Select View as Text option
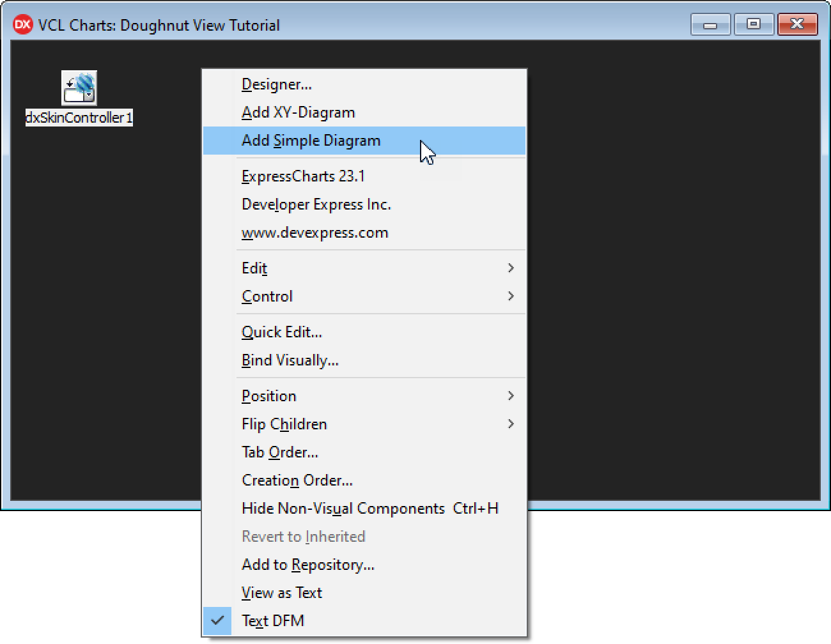 tap(281, 593)
